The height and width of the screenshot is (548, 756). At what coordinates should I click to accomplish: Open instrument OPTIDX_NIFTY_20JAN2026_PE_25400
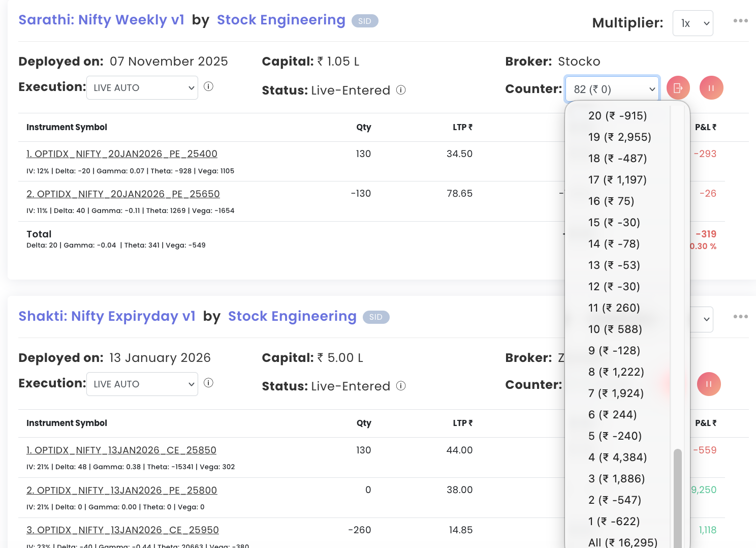pos(122,154)
